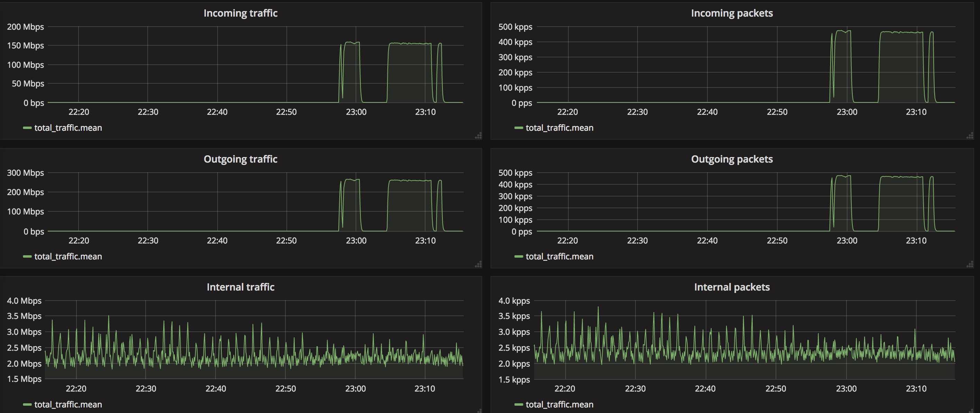Click Internal packets legend green color swatch
Image resolution: width=980 pixels, height=413 pixels.
tap(519, 404)
